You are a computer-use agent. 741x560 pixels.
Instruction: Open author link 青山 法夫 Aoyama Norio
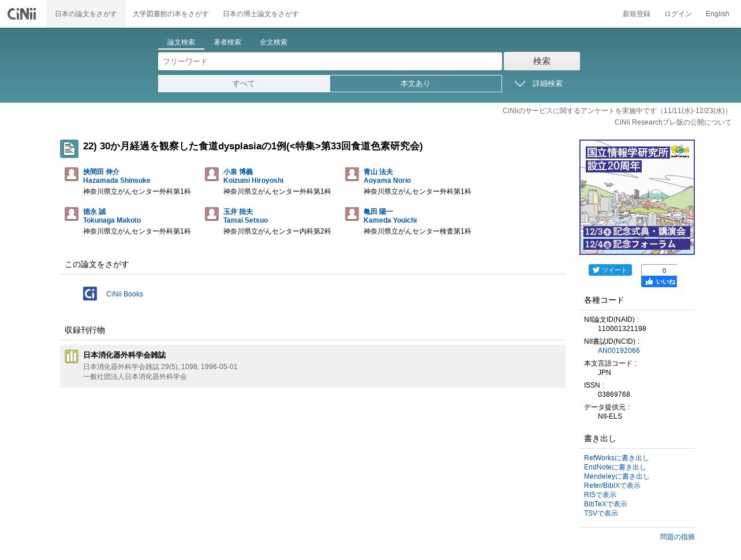[x=387, y=176]
